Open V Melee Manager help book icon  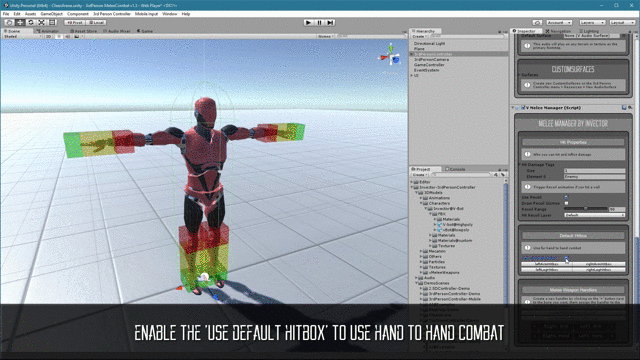coord(624,107)
